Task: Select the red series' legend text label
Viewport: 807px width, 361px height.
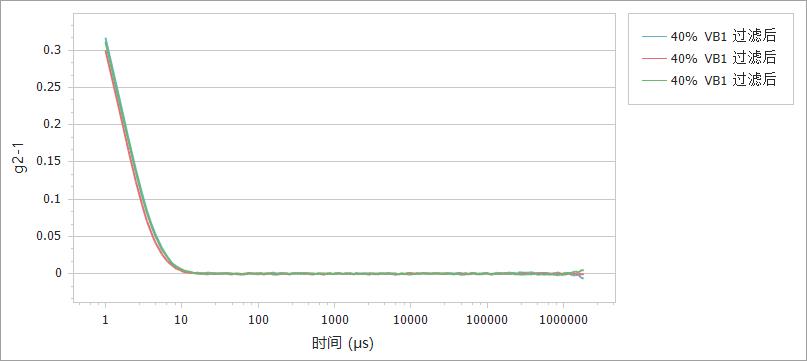Action: (723, 58)
